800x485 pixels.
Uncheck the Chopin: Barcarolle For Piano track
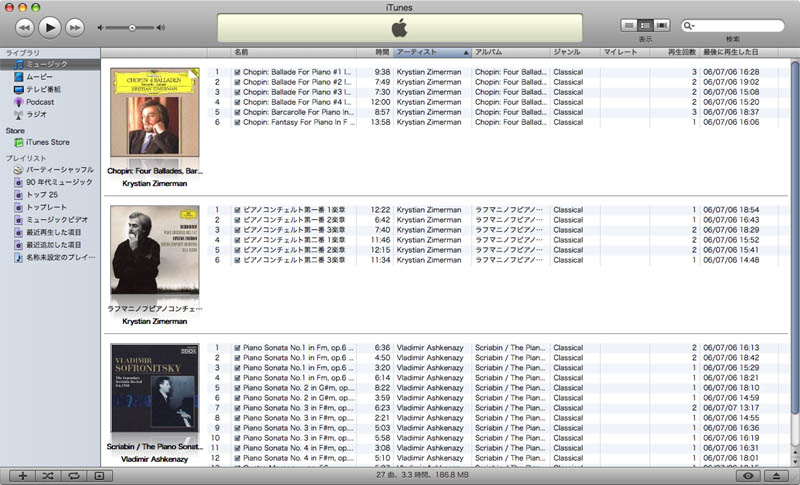pyautogui.click(x=237, y=112)
